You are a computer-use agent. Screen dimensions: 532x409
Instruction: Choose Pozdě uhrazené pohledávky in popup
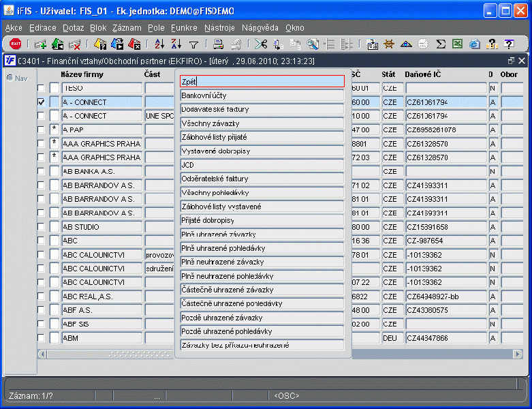[262, 331]
